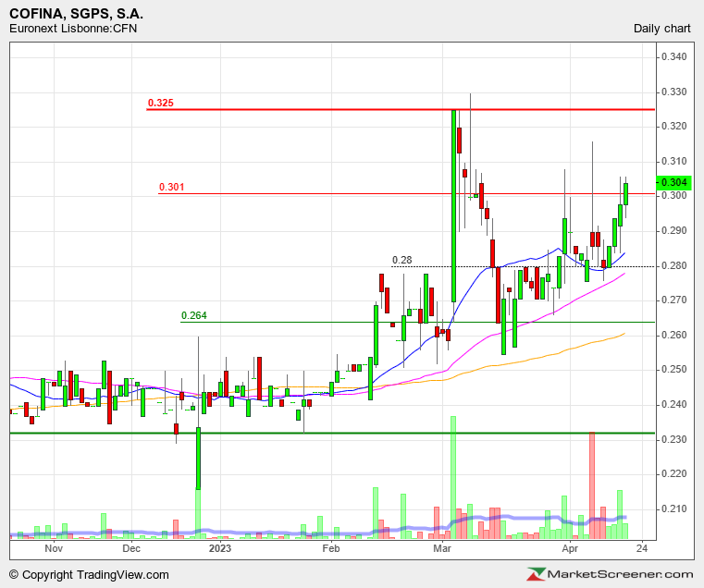Open the MarketScreener.com logo link
This screenshot has height=588, width=704.
point(610,574)
